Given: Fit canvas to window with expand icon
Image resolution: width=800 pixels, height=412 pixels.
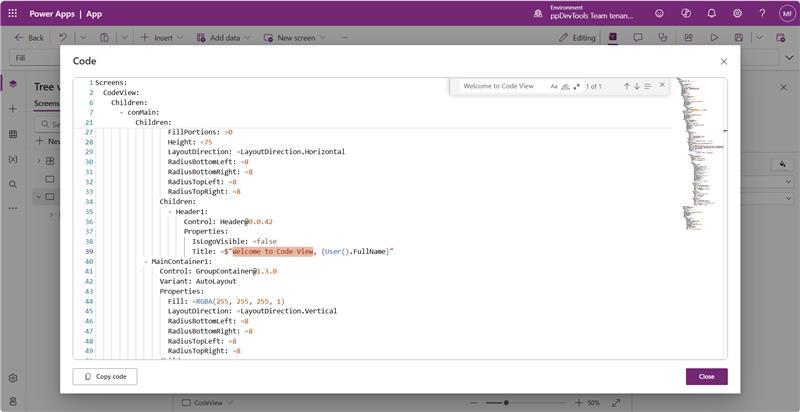Looking at the screenshot, I should pyautogui.click(x=616, y=403).
